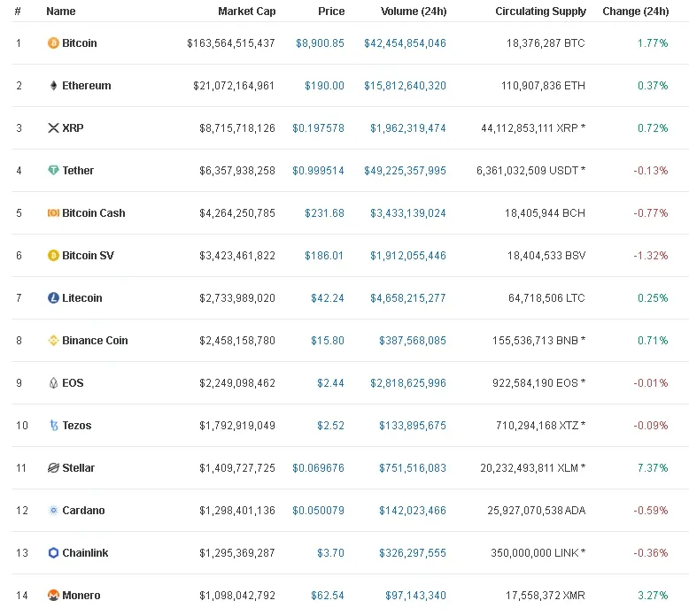The height and width of the screenshot is (616, 689).
Task: Open the Stellar name link
Action: [78, 468]
